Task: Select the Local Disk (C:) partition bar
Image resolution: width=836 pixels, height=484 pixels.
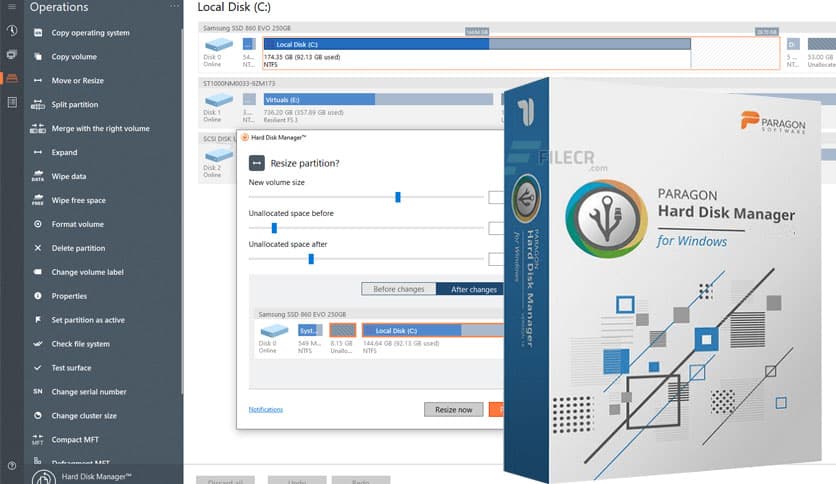Action: 477,44
